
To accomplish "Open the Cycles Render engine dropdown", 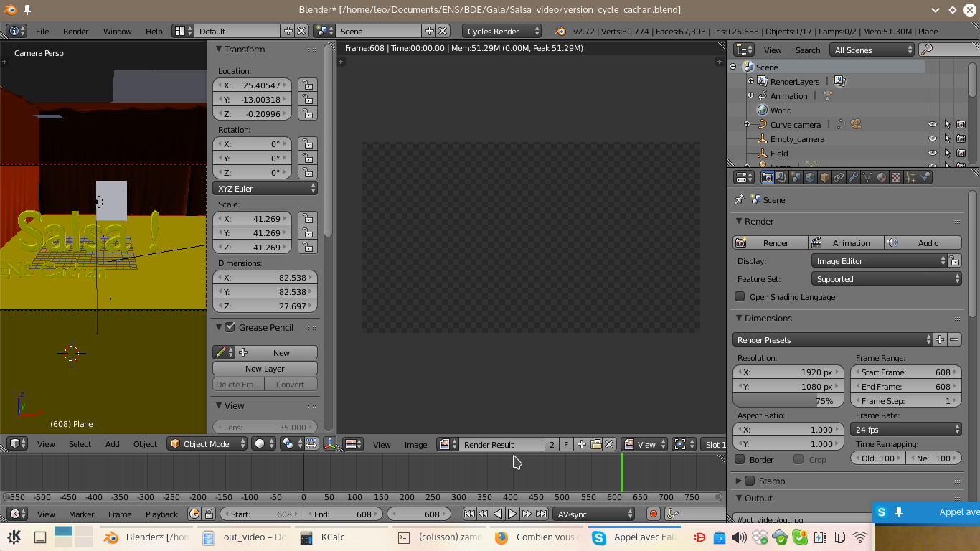I will tap(502, 31).
